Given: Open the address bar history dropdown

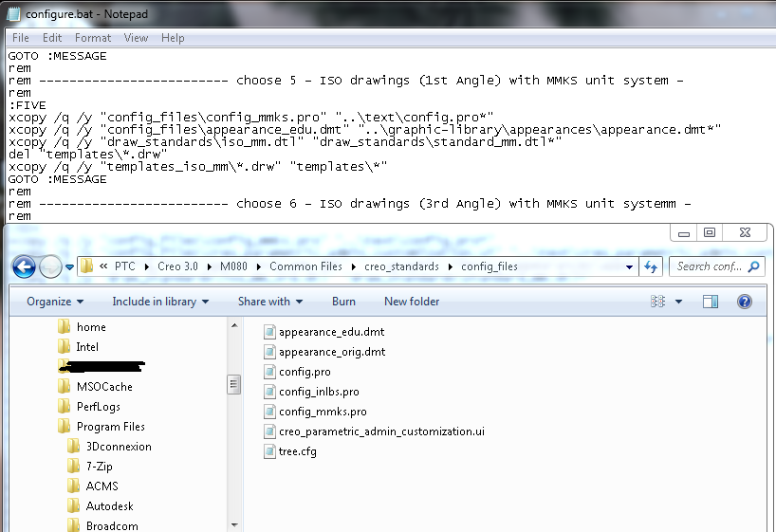Looking at the screenshot, I should pos(629,267).
